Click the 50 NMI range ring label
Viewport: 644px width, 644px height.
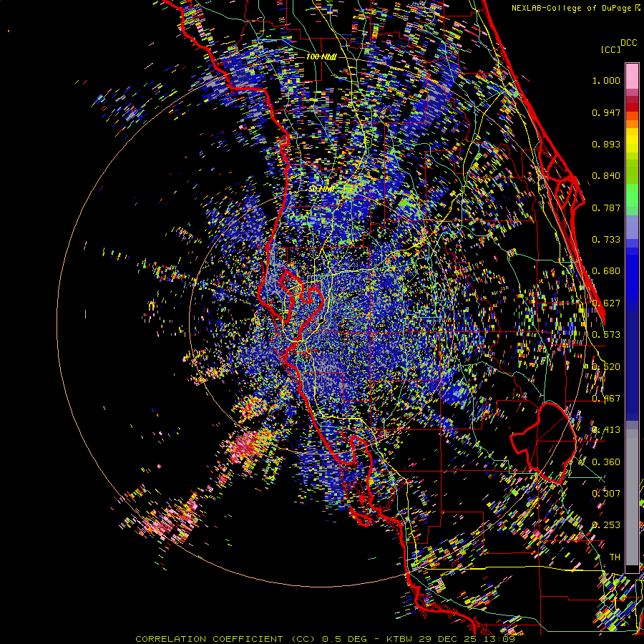pyautogui.click(x=321, y=189)
